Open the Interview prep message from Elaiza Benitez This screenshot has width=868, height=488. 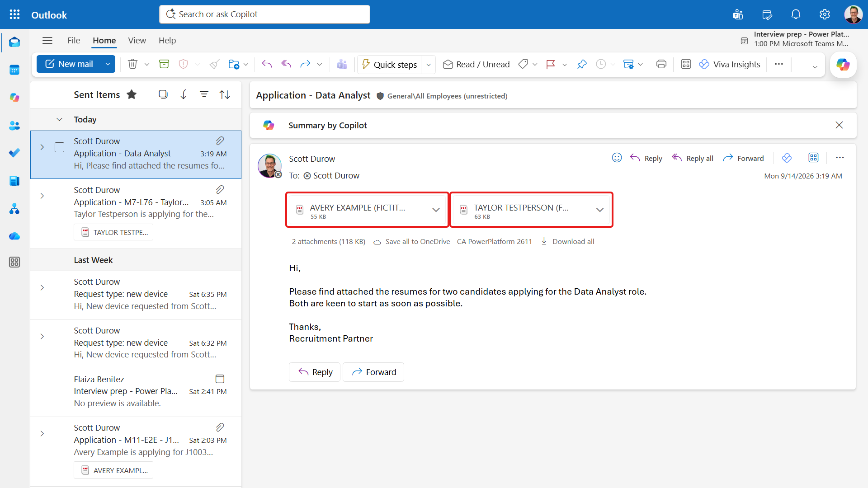pos(136,392)
